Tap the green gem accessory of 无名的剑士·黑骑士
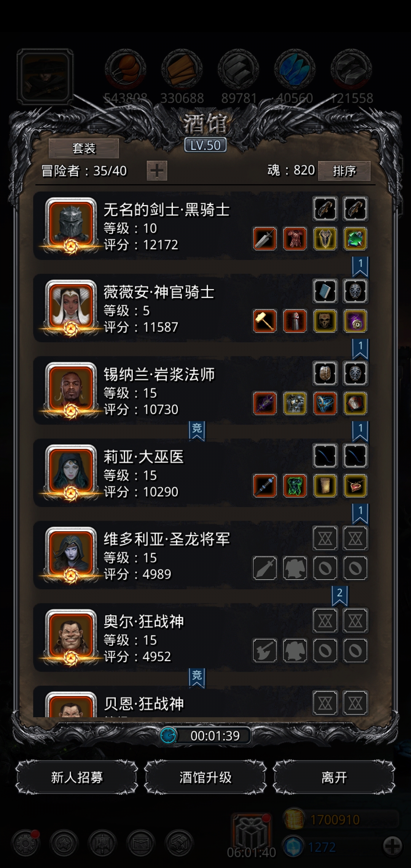411x868 pixels. click(355, 239)
